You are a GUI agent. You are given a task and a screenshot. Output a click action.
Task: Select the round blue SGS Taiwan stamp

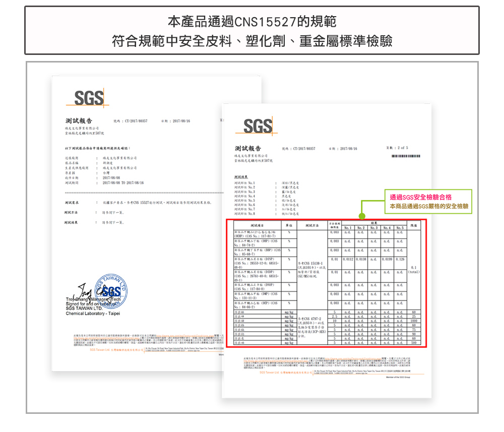(x=111, y=291)
